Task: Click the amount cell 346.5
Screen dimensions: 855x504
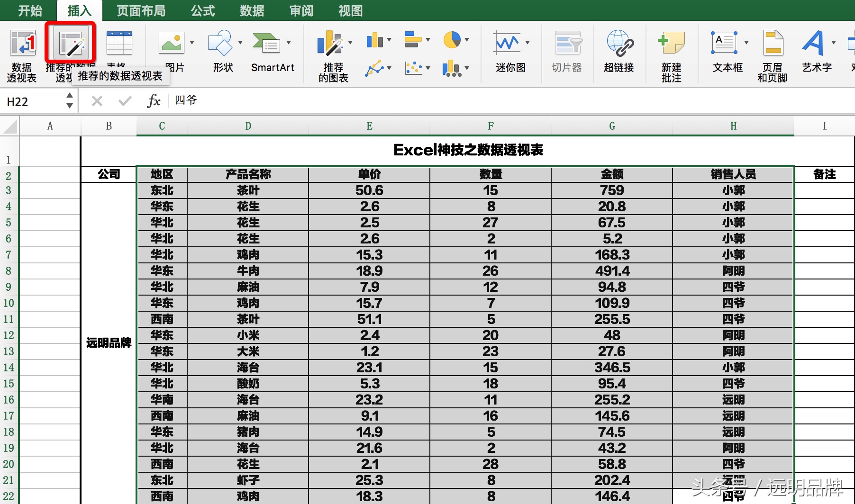Action: tap(612, 368)
